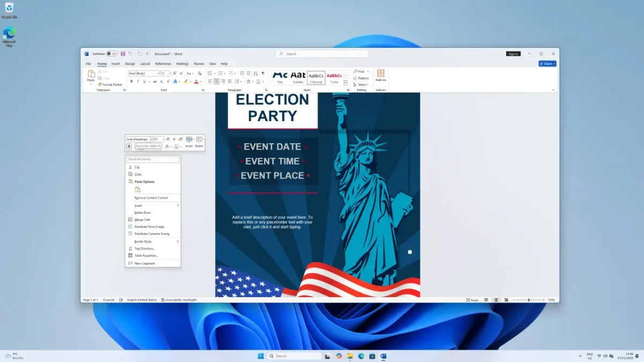Toggle Bold in the mini toolbar
Image resolution: width=644 pixels, height=362 pixels.
(x=129, y=146)
